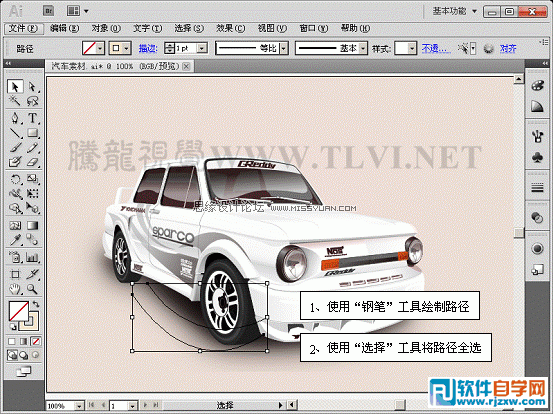
Task: Open the 视图 menu
Action: point(272,28)
